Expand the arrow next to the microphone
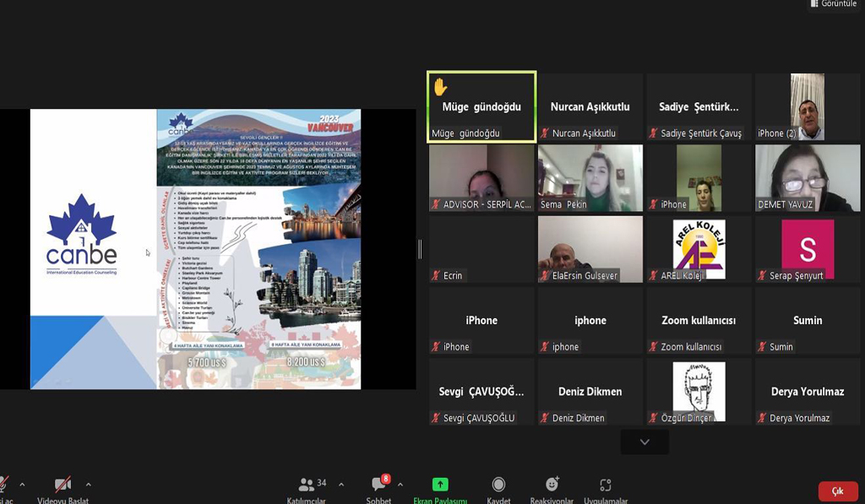Viewport: 865px width, 504px height. (x=22, y=485)
